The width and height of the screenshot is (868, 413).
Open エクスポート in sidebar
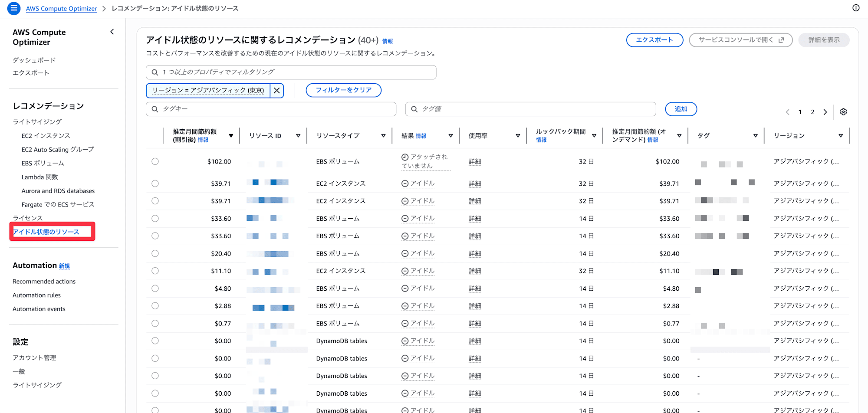pos(31,72)
